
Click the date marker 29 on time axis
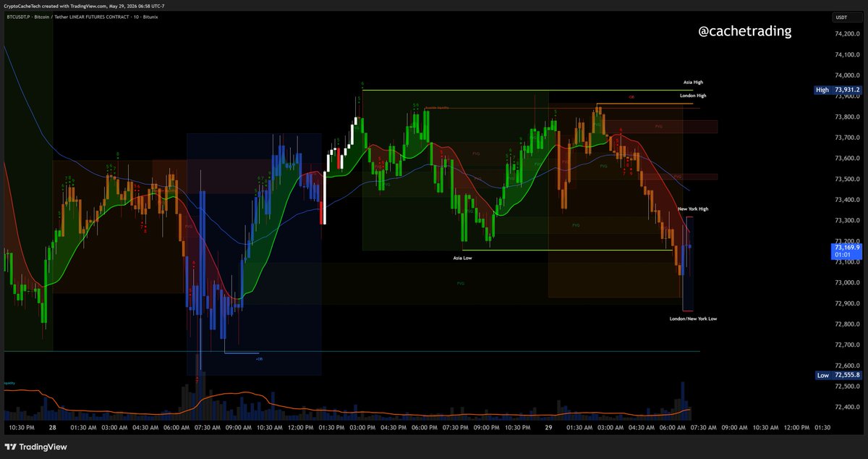548,428
